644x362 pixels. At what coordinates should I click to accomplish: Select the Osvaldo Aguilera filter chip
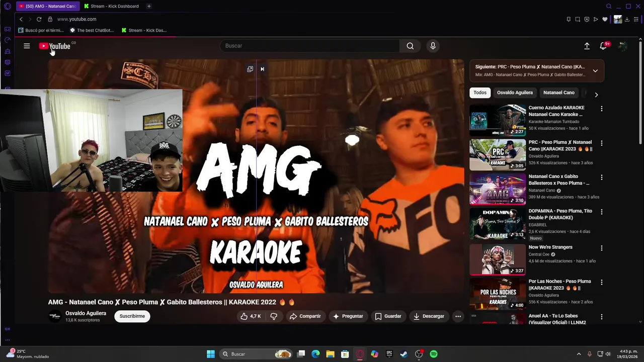point(515,93)
